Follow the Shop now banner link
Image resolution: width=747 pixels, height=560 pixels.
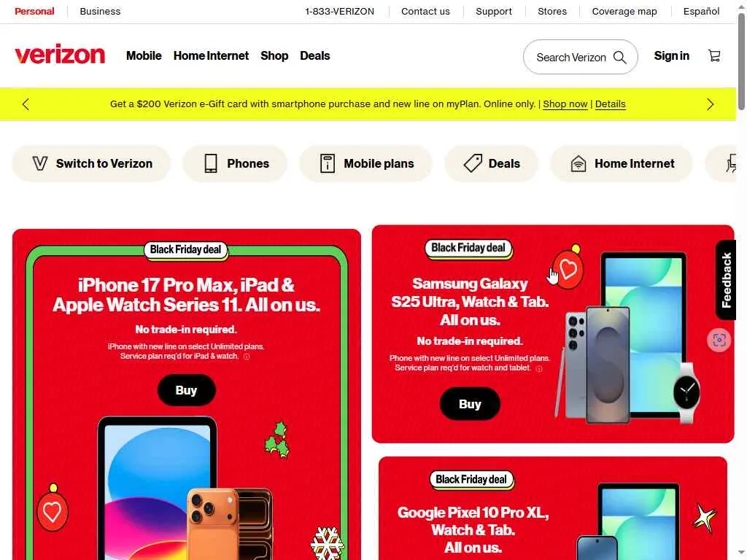tap(565, 104)
